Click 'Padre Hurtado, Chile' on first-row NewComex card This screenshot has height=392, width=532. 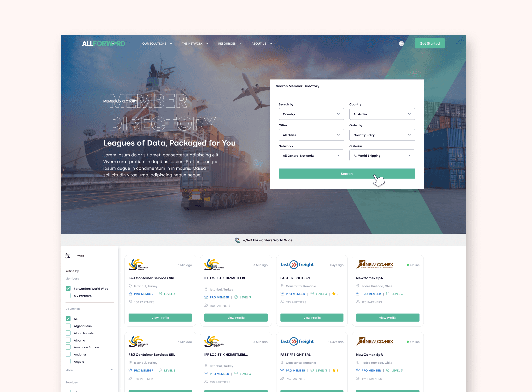377,286
